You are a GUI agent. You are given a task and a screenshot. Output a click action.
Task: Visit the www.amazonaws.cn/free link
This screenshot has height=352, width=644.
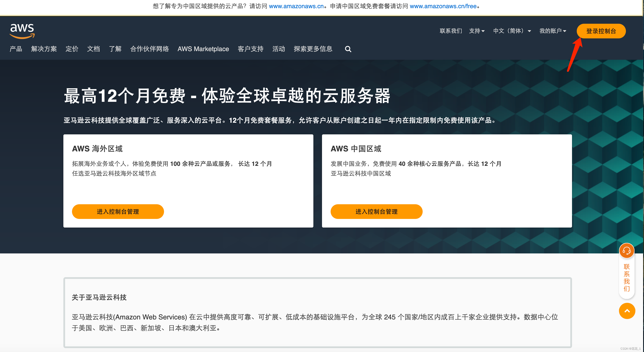pos(443,6)
